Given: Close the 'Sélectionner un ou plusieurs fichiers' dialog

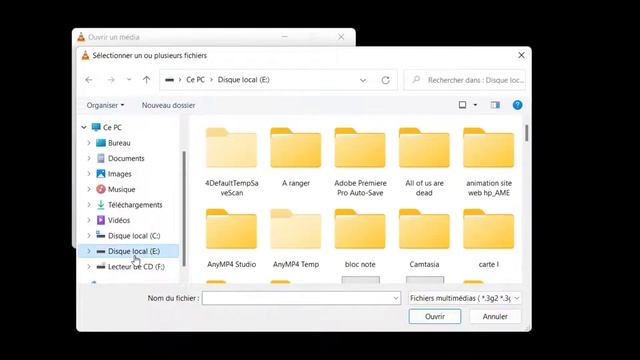Looking at the screenshot, I should click(521, 55).
